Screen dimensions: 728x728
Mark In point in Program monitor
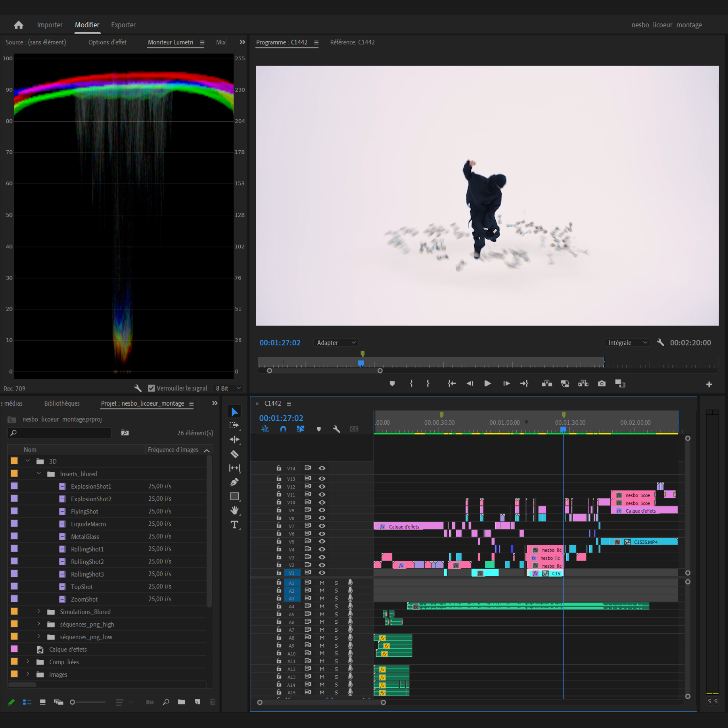pos(411,384)
